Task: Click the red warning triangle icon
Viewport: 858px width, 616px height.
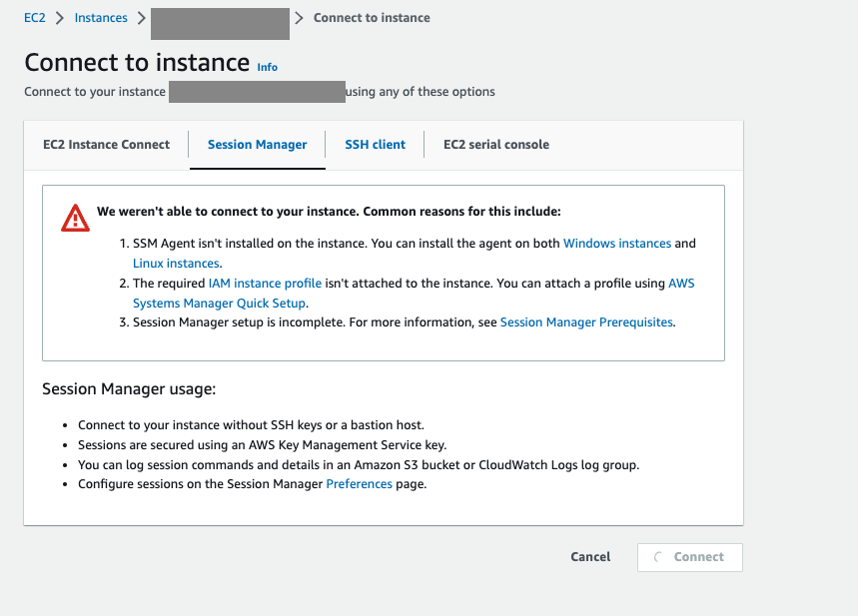Action: 76,218
